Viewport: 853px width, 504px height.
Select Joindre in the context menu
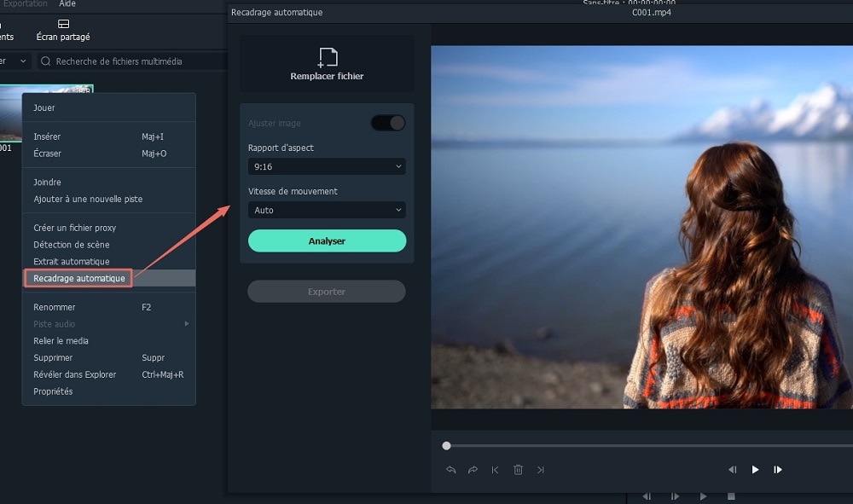109,182
